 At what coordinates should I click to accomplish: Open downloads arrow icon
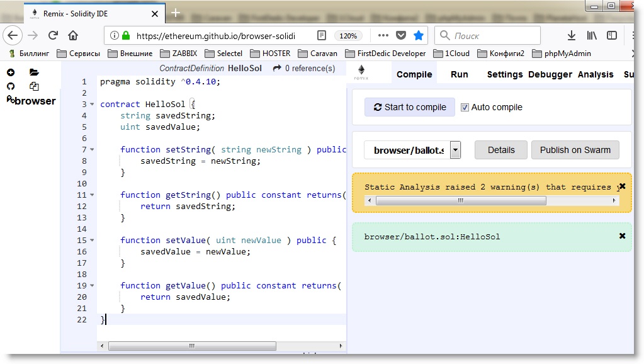[x=572, y=36]
